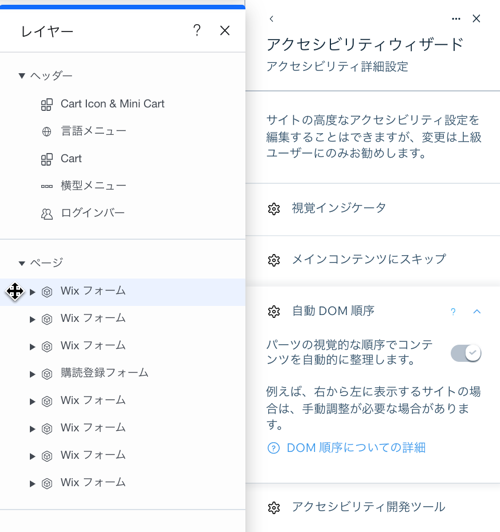
Task: Click the help icon next to 自動 DOM 順序
Action: tap(453, 311)
